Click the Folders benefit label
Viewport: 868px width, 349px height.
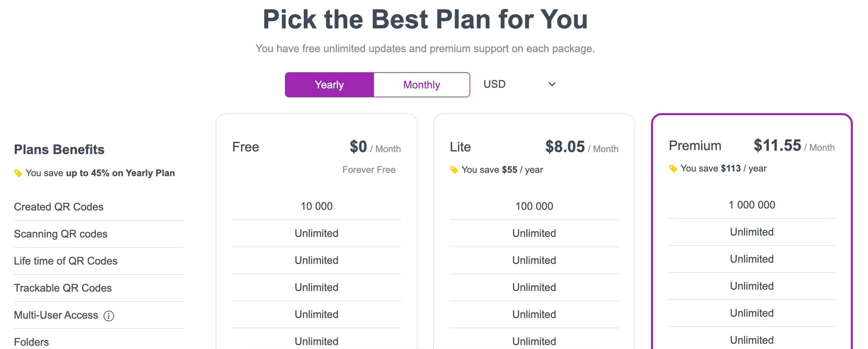(31, 342)
